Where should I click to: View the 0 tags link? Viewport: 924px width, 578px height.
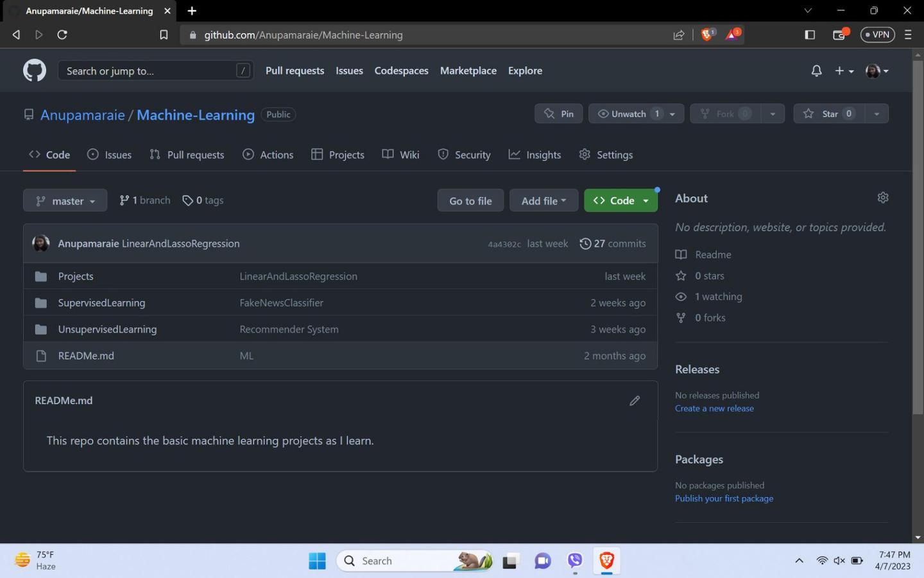(x=203, y=200)
